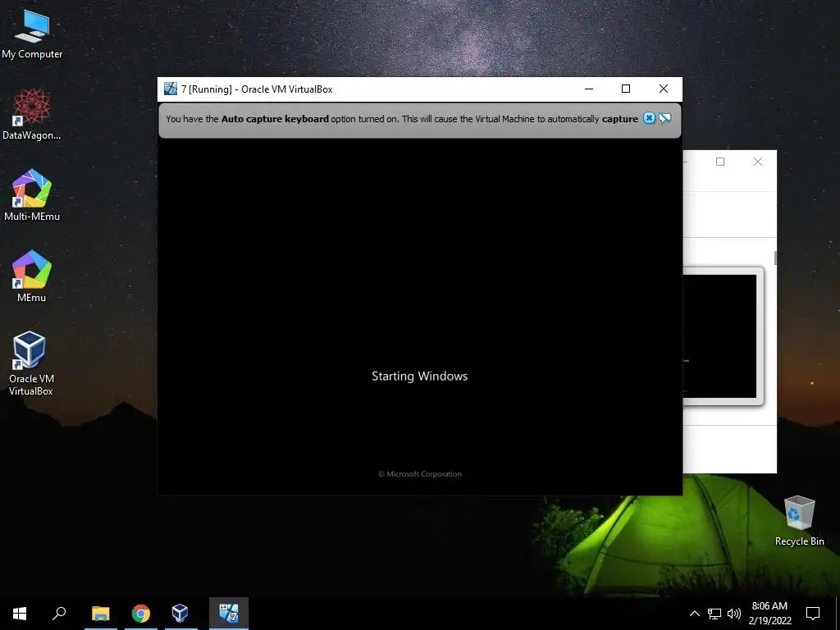Open the network status tray icon
Image resolution: width=840 pixels, height=630 pixels.
(x=714, y=614)
